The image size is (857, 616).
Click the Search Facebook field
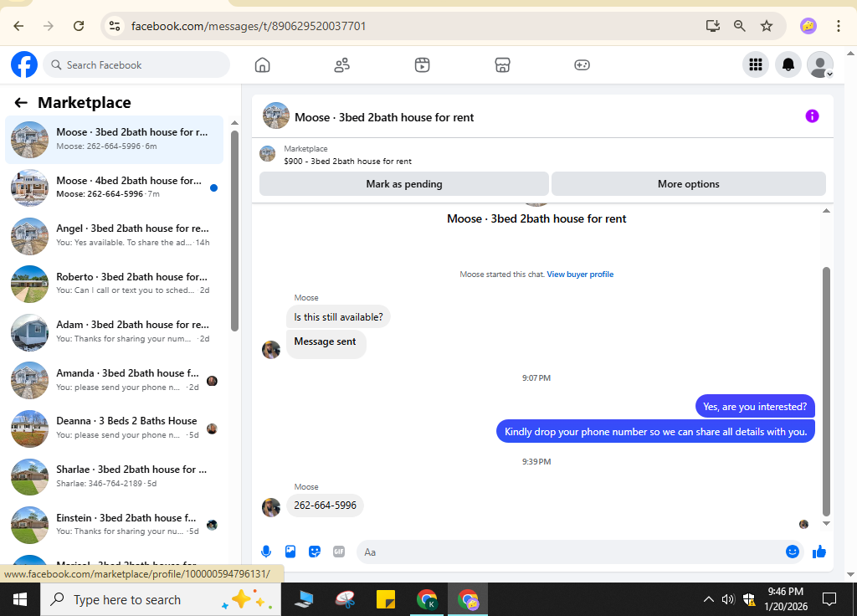point(136,65)
